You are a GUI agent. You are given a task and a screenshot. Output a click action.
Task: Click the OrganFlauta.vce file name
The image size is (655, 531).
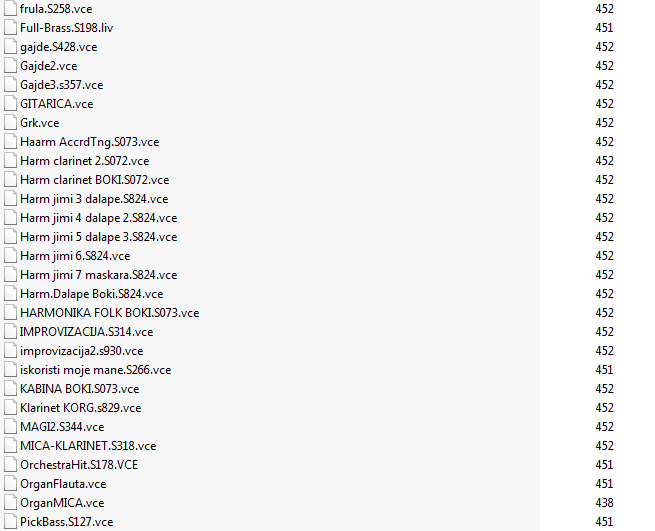[x=63, y=484]
